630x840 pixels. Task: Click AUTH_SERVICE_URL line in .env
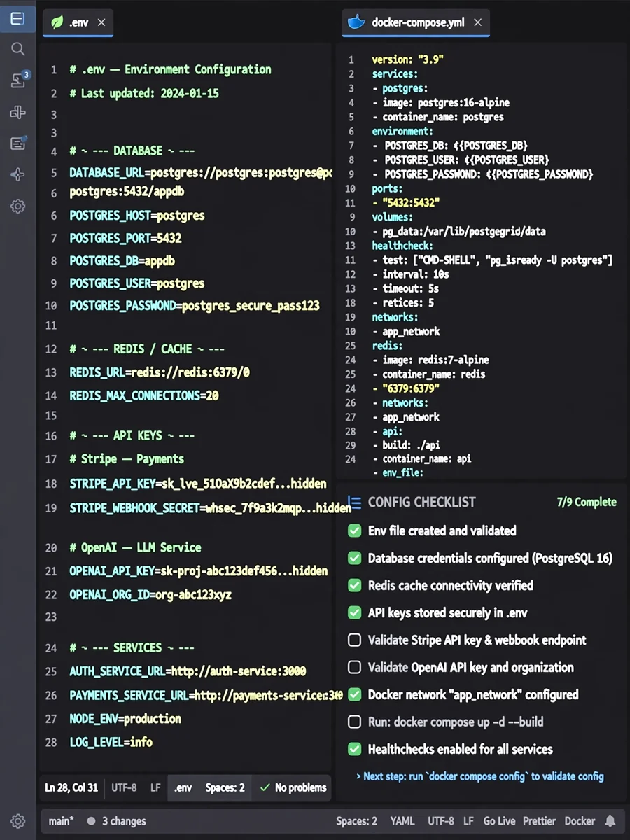coord(188,671)
